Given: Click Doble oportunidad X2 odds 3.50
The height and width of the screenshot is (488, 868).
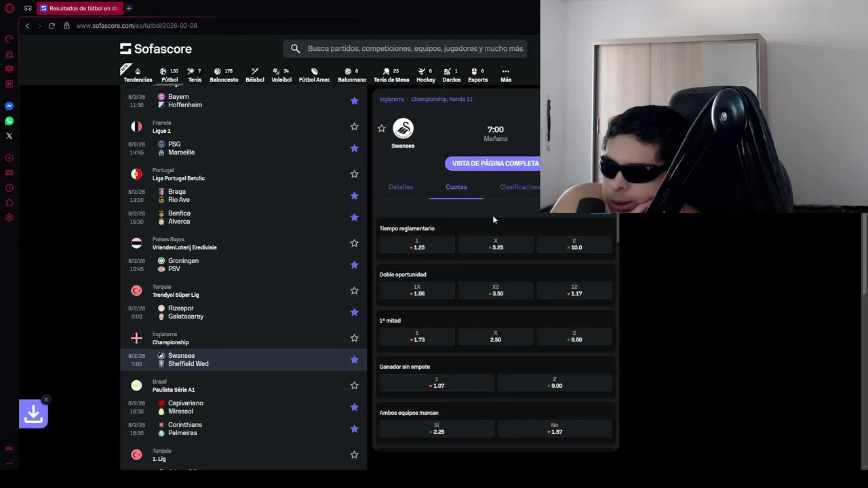Looking at the screenshot, I should 496,290.
